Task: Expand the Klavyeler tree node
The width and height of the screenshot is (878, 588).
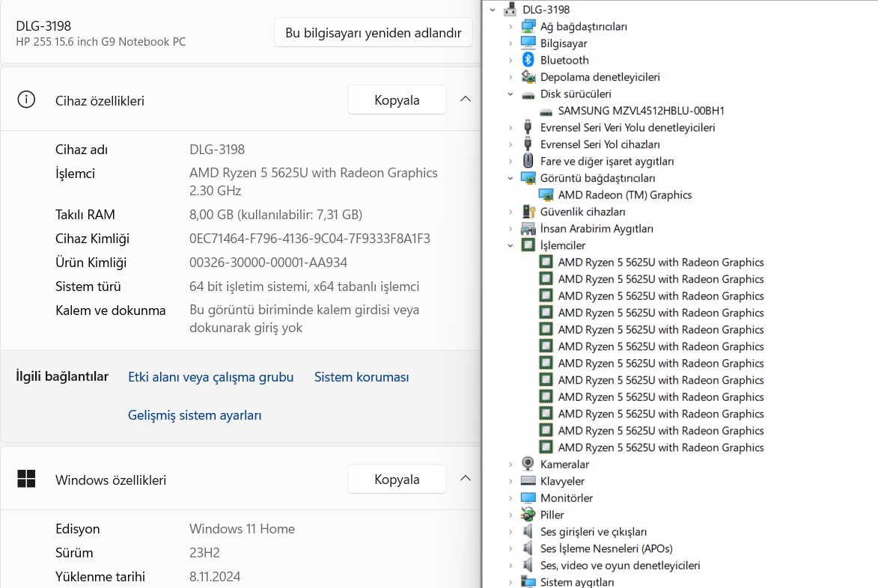Action: click(510, 480)
